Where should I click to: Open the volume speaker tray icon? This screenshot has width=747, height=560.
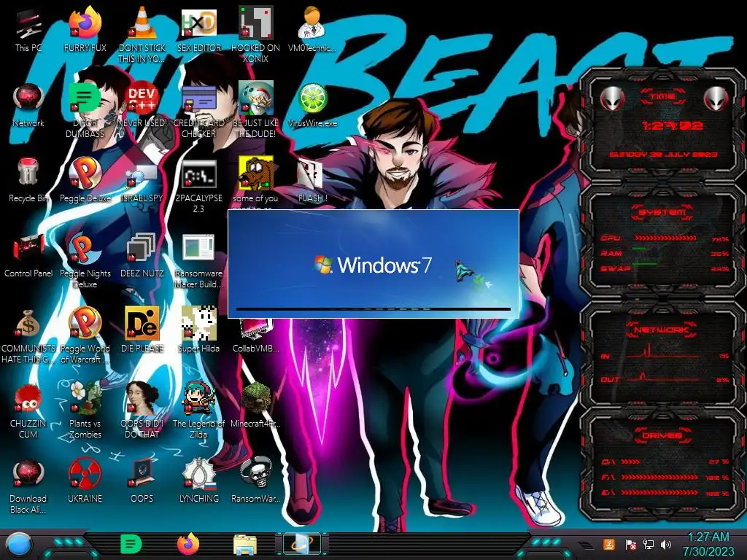[x=666, y=544]
